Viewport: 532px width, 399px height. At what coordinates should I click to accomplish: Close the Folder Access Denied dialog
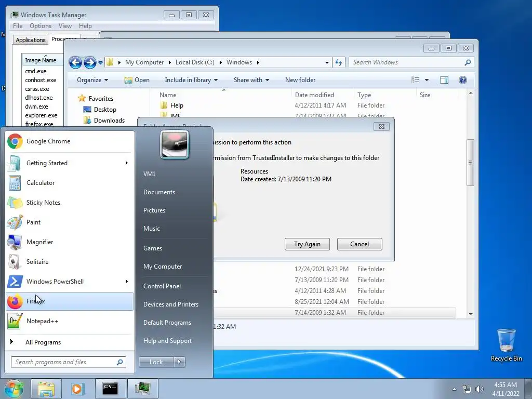tap(381, 127)
